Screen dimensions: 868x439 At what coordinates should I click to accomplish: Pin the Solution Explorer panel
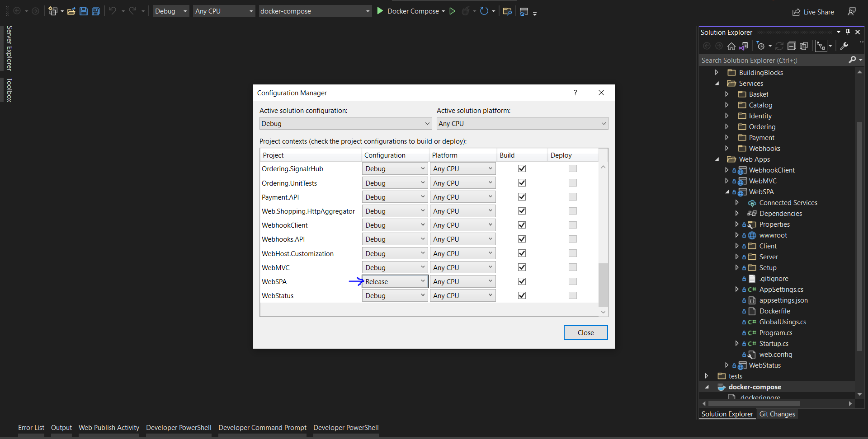point(848,32)
